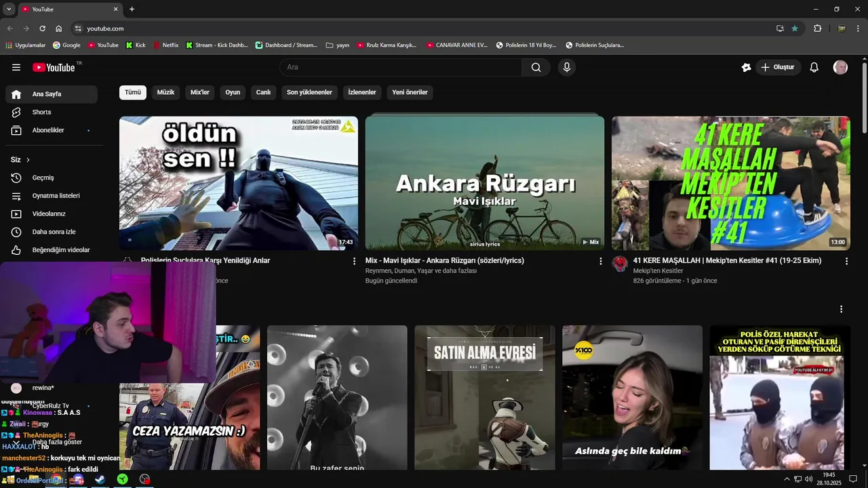
Task: Open the yayın bookmarks folder
Action: click(x=338, y=45)
